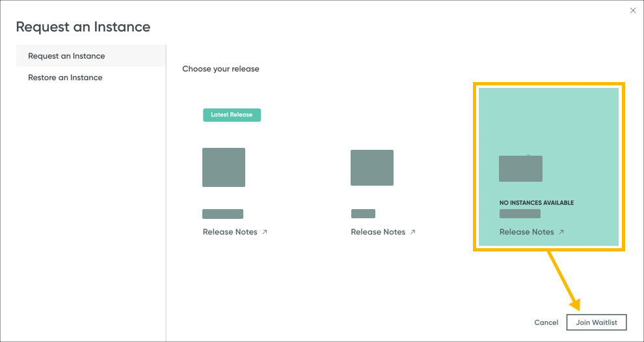Screen dimensions: 644x342
Task: Select the middle release thumbnail
Action: click(372, 167)
